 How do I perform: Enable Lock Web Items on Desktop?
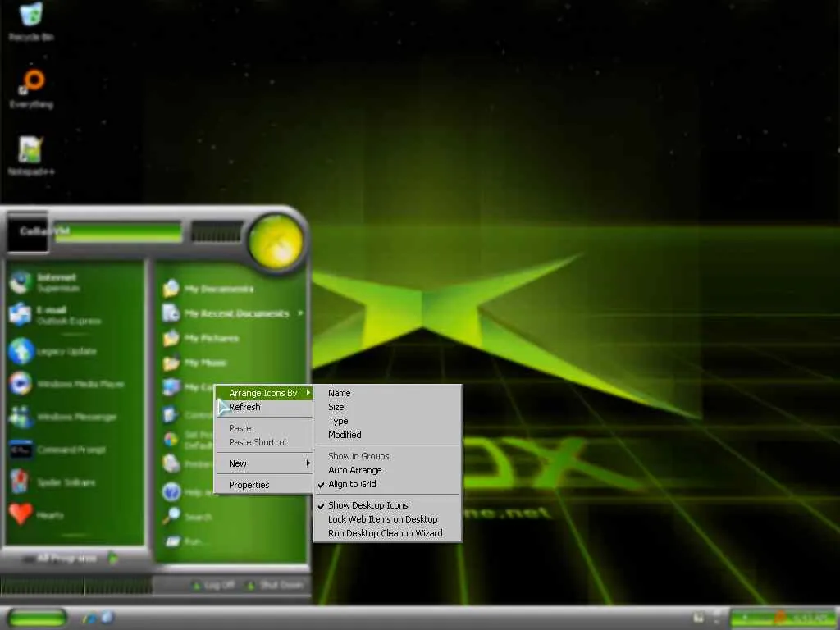point(387,519)
